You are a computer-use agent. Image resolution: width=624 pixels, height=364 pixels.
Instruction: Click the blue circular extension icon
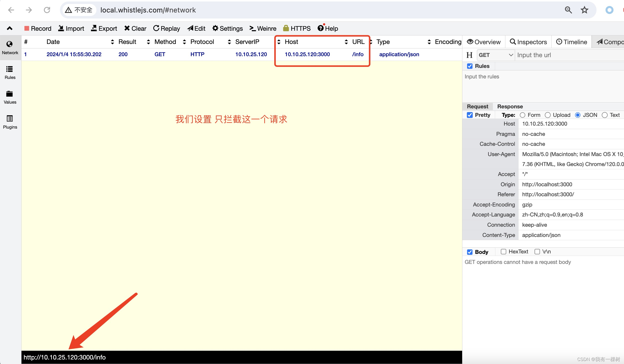click(609, 10)
